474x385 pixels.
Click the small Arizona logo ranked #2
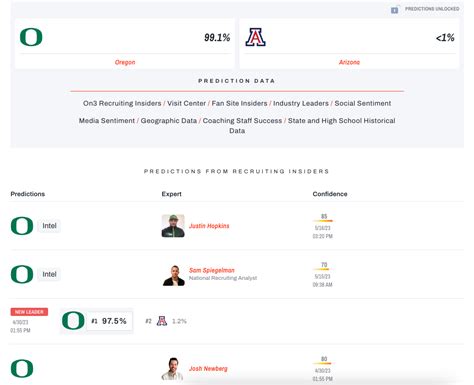pos(162,321)
